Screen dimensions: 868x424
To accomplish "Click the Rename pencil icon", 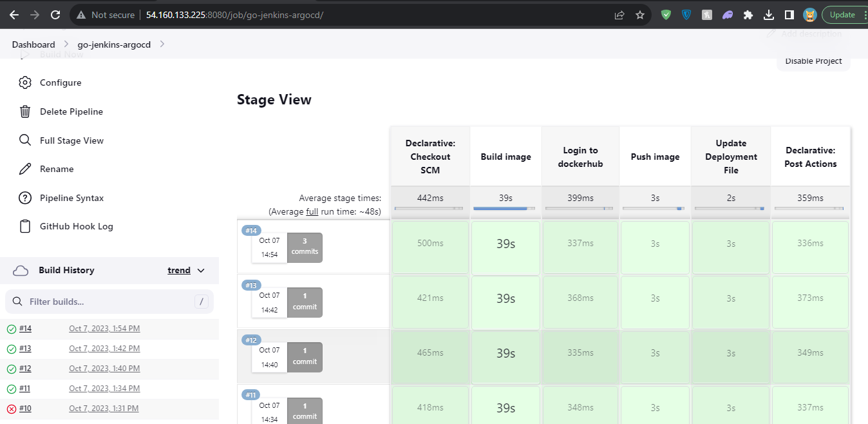I will (25, 169).
